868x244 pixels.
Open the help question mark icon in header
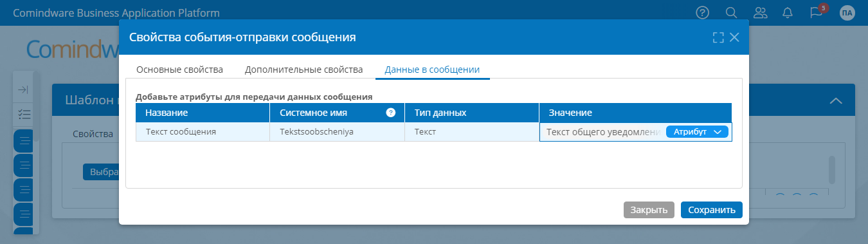703,12
